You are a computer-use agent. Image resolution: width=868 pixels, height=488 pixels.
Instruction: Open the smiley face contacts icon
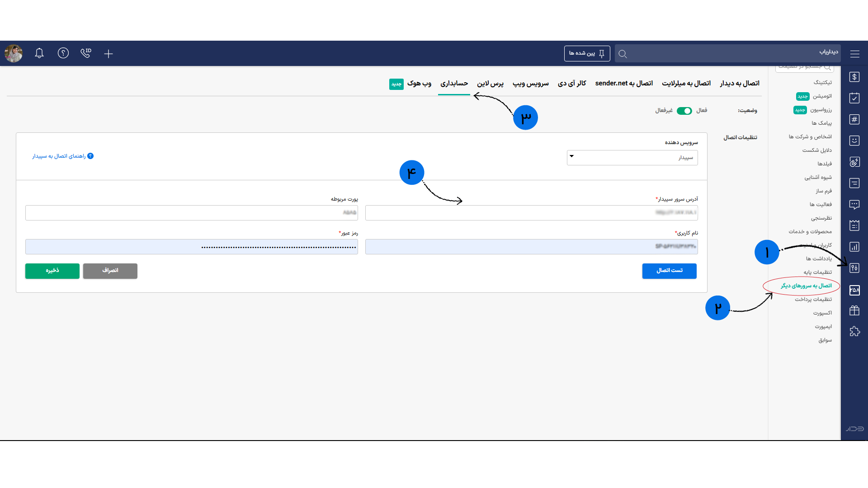point(854,141)
